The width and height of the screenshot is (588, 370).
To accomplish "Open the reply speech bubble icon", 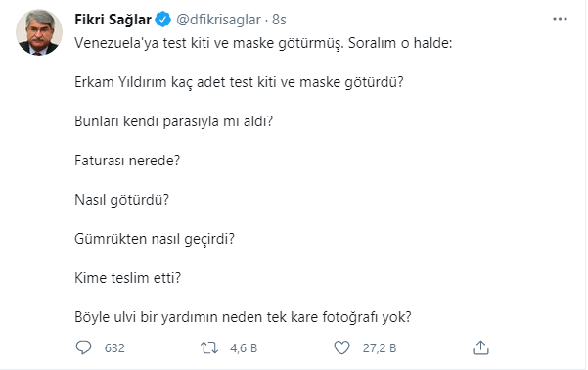I will tap(83, 347).
